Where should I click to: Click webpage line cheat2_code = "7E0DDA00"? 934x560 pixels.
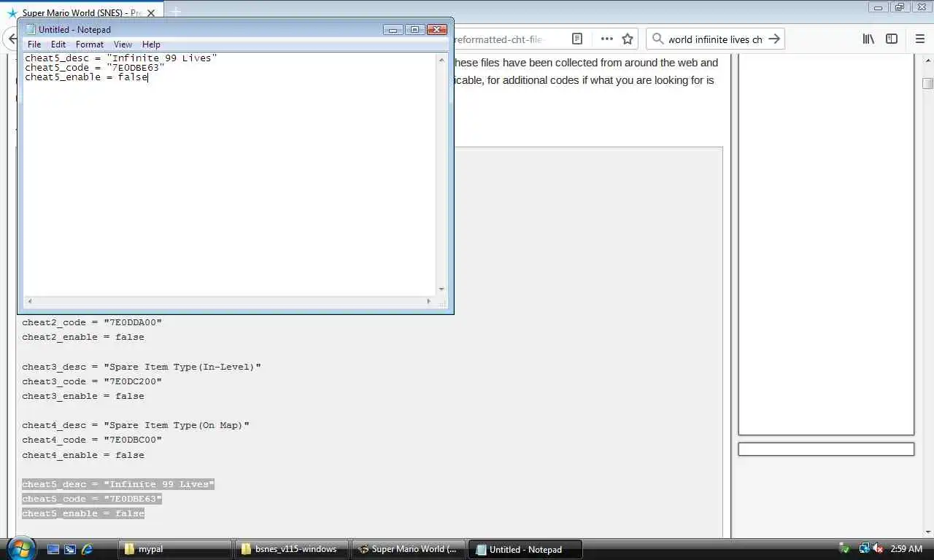coord(92,322)
